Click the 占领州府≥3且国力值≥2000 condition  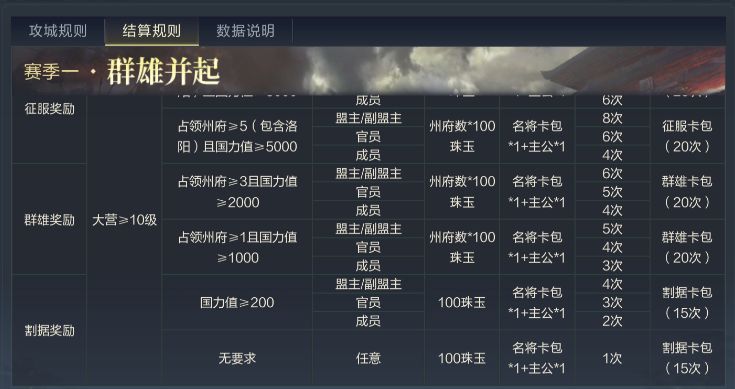237,192
